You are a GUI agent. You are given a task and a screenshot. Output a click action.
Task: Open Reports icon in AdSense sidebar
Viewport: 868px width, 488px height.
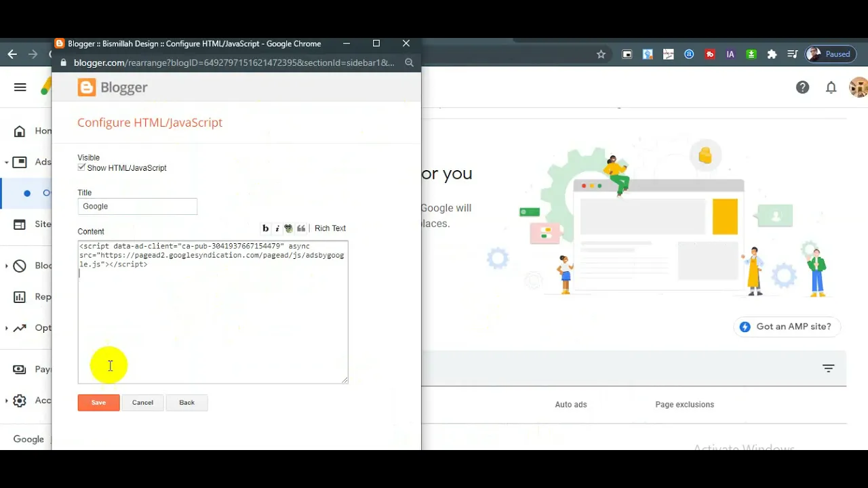20,297
